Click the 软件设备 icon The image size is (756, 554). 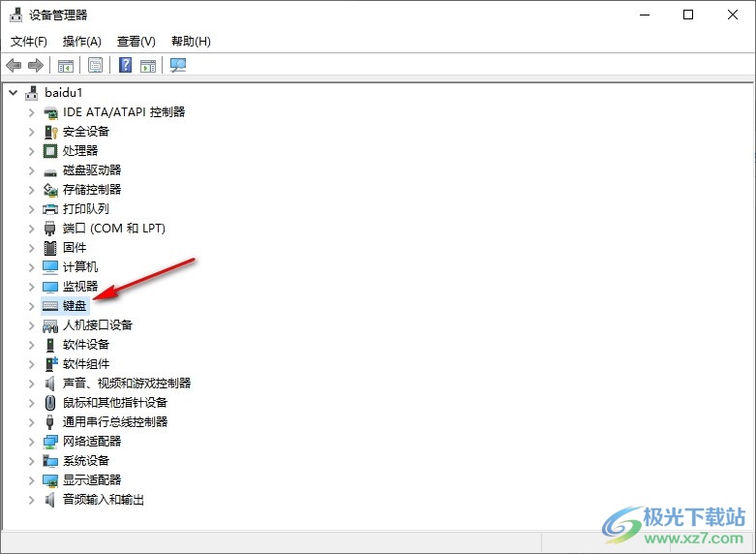pos(50,345)
